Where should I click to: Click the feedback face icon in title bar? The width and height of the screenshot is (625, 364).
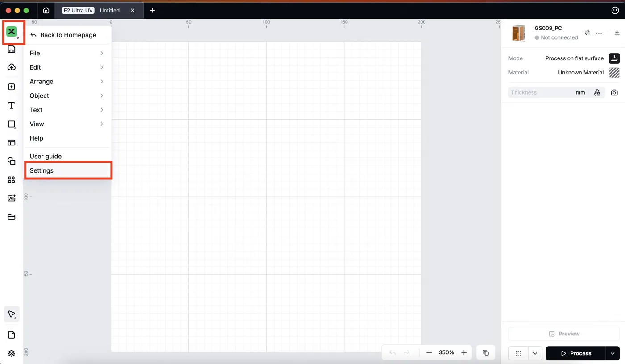pyautogui.click(x=615, y=10)
